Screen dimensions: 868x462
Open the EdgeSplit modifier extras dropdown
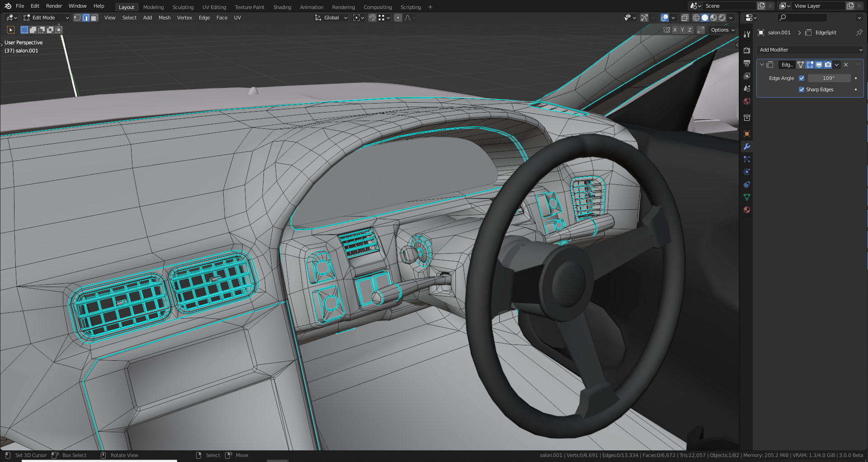click(836, 65)
